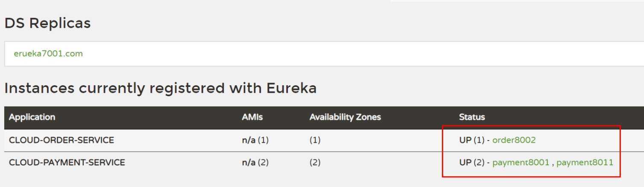Click the UP (1) status text
This screenshot has height=187, width=644.
tap(471, 140)
